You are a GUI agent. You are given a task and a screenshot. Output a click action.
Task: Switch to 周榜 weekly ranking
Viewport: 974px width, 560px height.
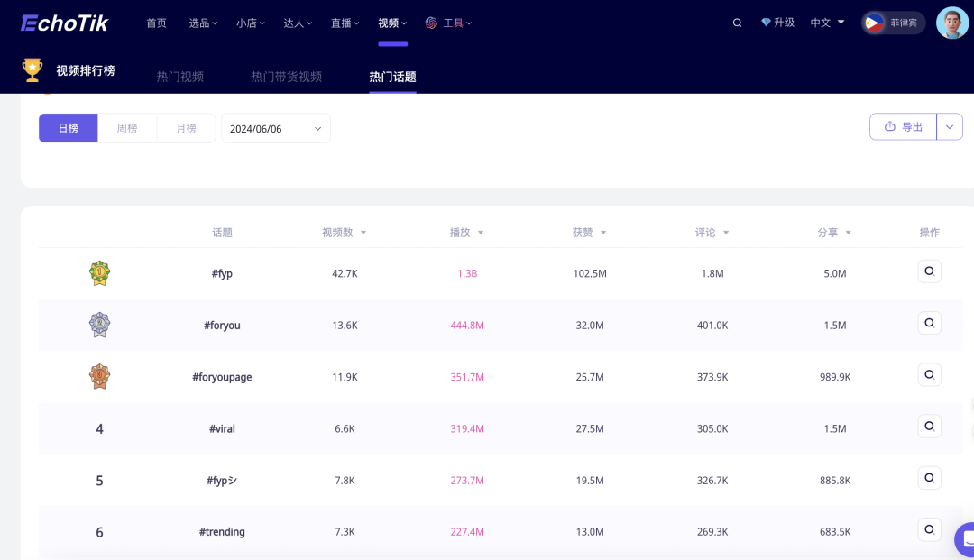[x=127, y=128]
